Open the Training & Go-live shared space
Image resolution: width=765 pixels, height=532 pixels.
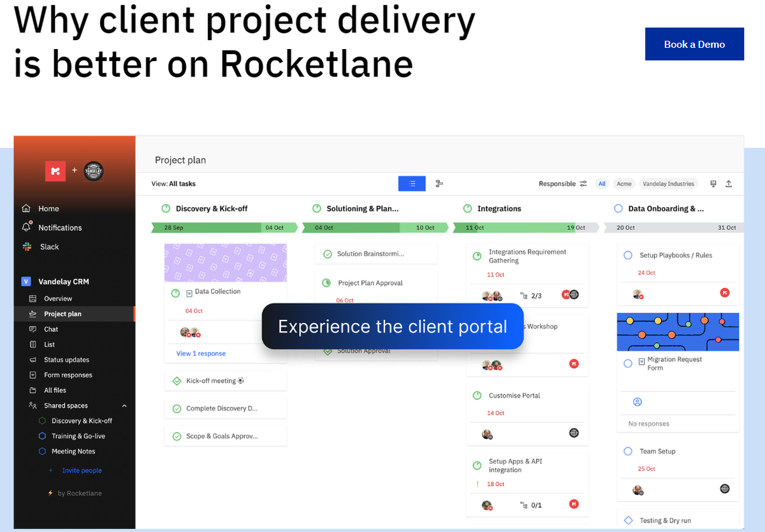[x=78, y=436]
